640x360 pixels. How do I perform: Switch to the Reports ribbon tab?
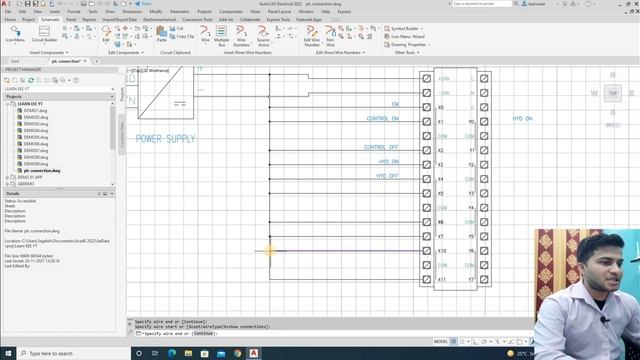(89, 20)
